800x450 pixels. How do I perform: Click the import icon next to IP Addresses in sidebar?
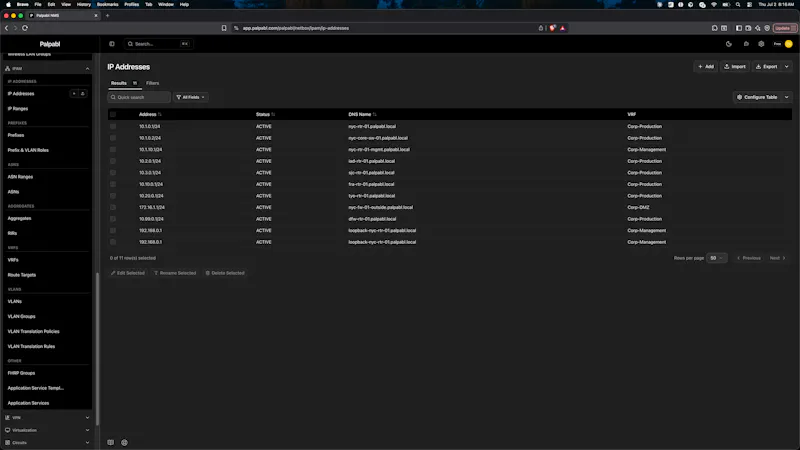83,94
